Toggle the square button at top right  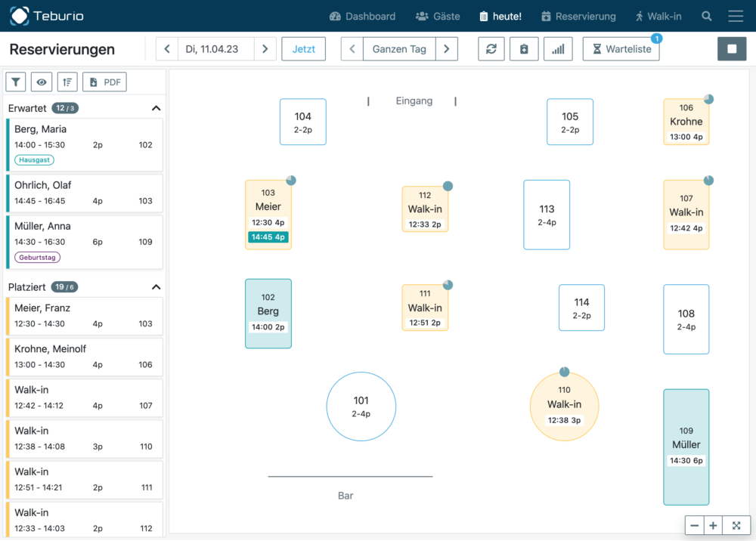click(731, 49)
